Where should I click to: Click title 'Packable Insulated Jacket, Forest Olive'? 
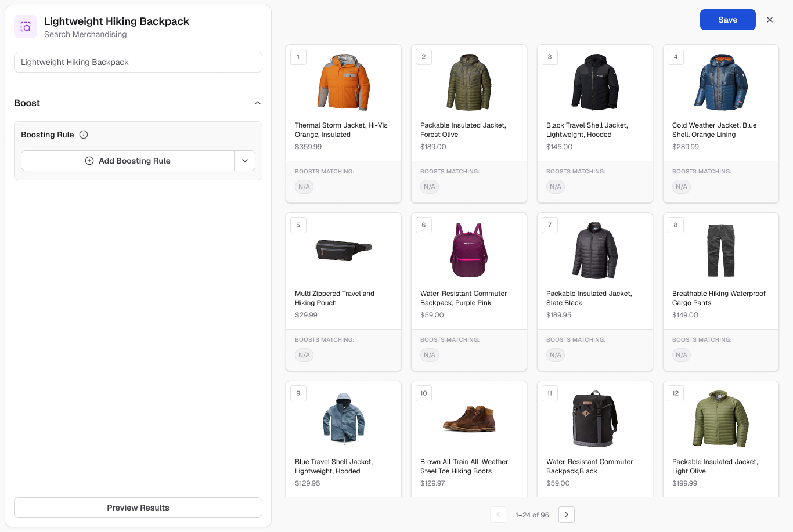(x=463, y=130)
